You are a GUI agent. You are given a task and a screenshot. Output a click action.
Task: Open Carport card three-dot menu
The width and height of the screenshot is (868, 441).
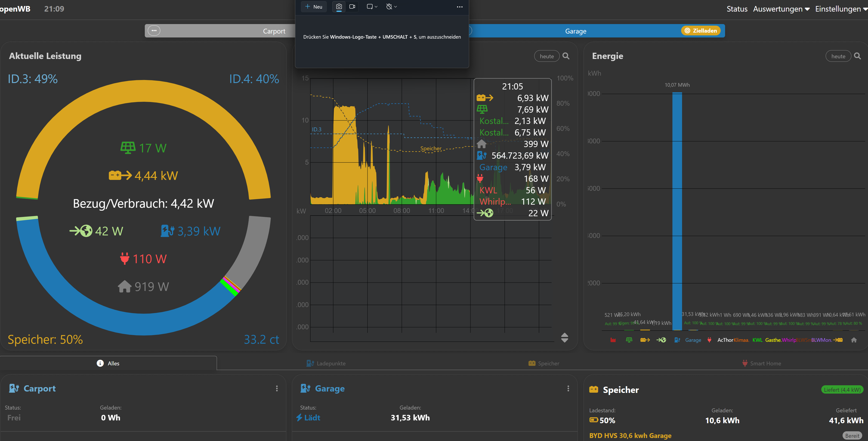click(277, 389)
